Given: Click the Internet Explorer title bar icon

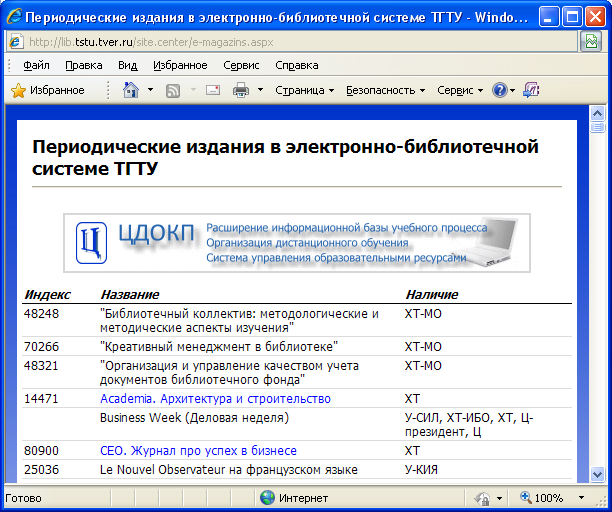Looking at the screenshot, I should pyautogui.click(x=14, y=17).
